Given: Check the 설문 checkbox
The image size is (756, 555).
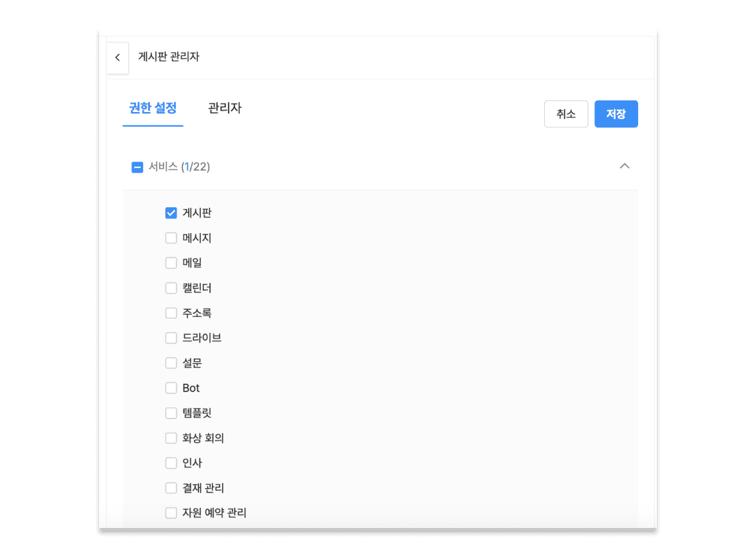Looking at the screenshot, I should 171,363.
